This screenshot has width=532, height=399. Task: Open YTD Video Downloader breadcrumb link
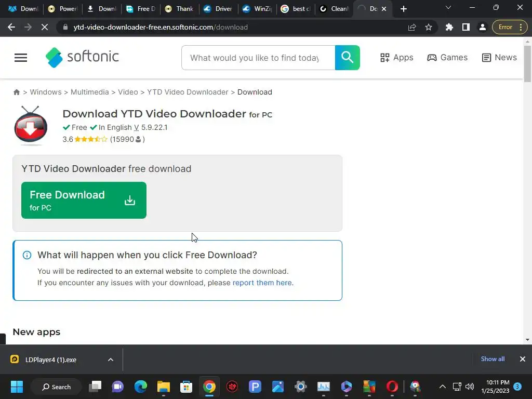point(188,92)
